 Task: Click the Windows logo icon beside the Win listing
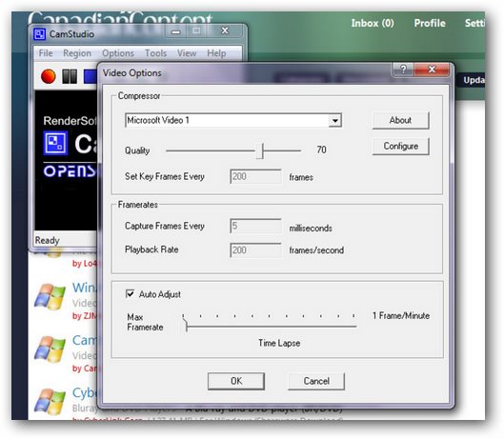(x=50, y=296)
